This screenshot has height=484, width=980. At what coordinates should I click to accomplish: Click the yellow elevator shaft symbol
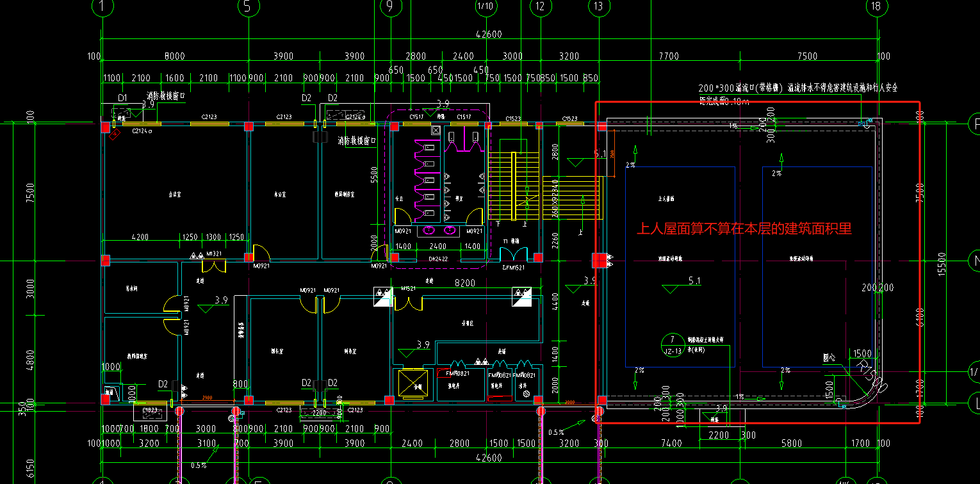(x=412, y=383)
